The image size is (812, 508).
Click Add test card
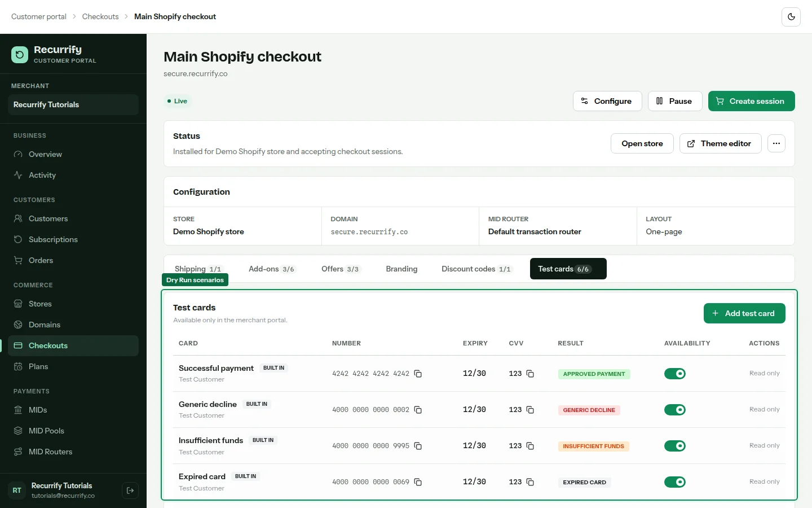744,313
